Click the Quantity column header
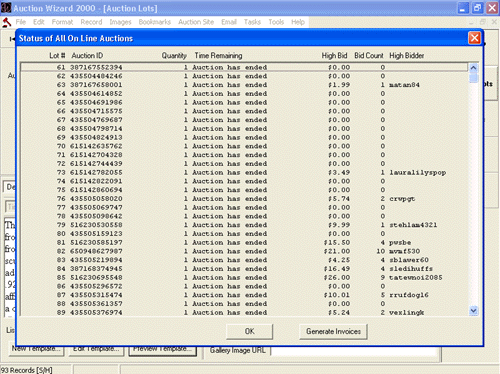Viewport: 500px width, 374px height. click(x=174, y=56)
